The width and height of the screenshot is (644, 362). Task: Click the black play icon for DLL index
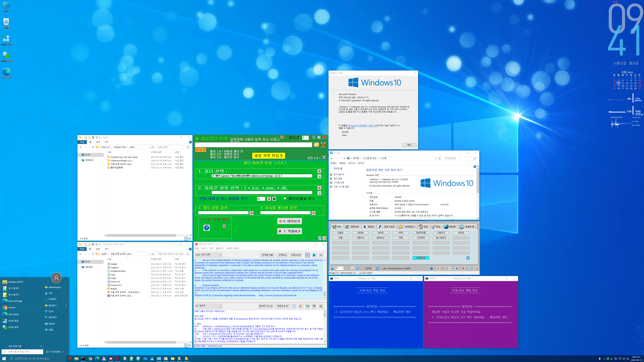[274, 199]
